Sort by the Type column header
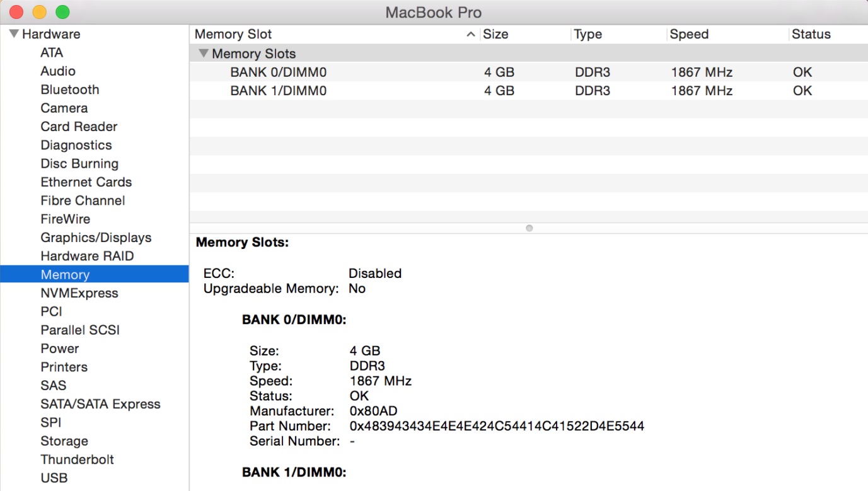868x491 pixels. (x=587, y=34)
